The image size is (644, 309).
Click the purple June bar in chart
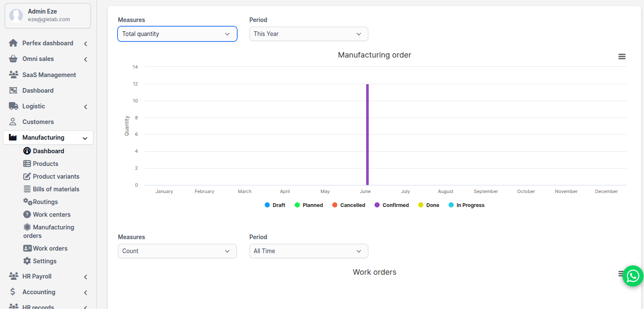pyautogui.click(x=367, y=135)
